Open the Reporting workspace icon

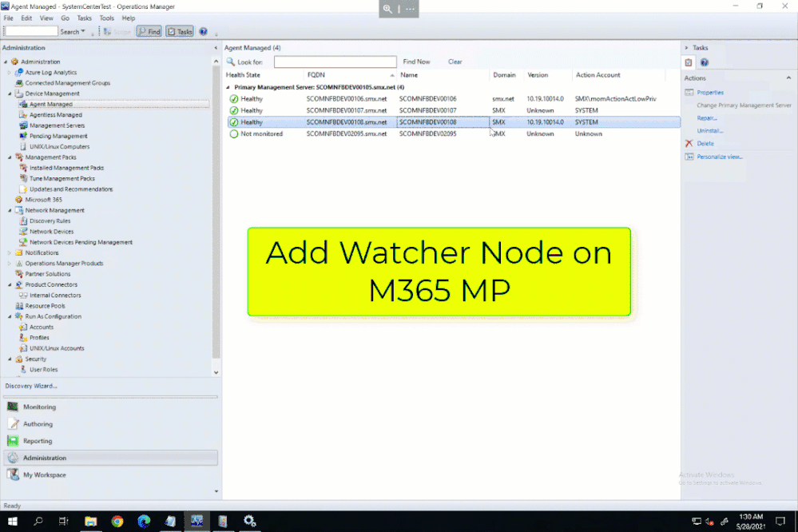(x=13, y=441)
